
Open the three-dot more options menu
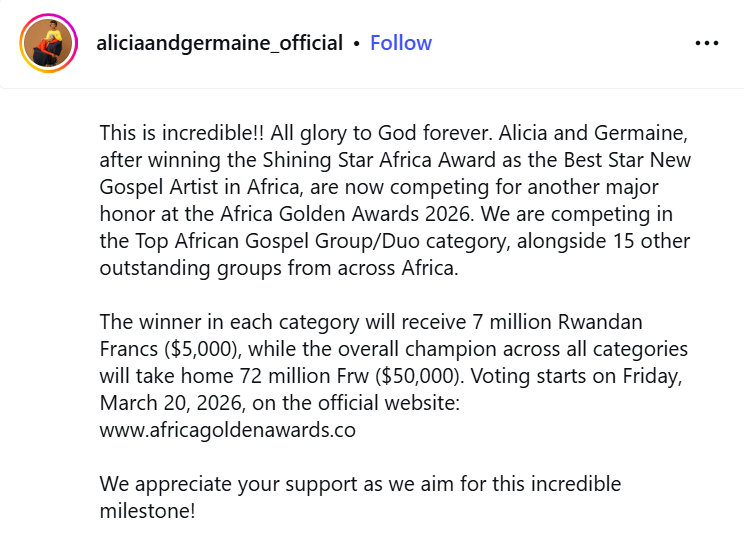(x=707, y=43)
